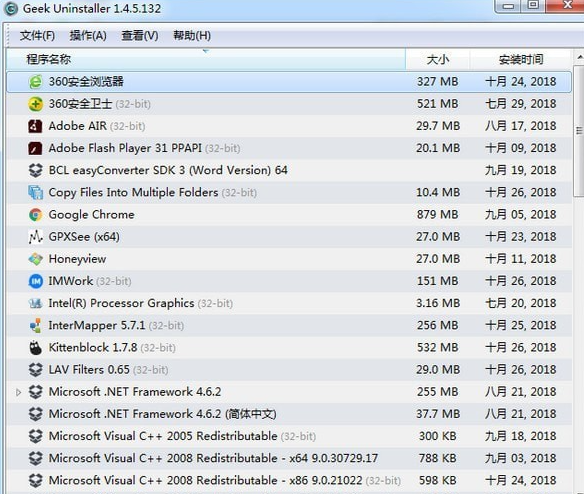Screen dimensions: 584x494
Task: Click the Honeyview icon
Action: pos(36,259)
